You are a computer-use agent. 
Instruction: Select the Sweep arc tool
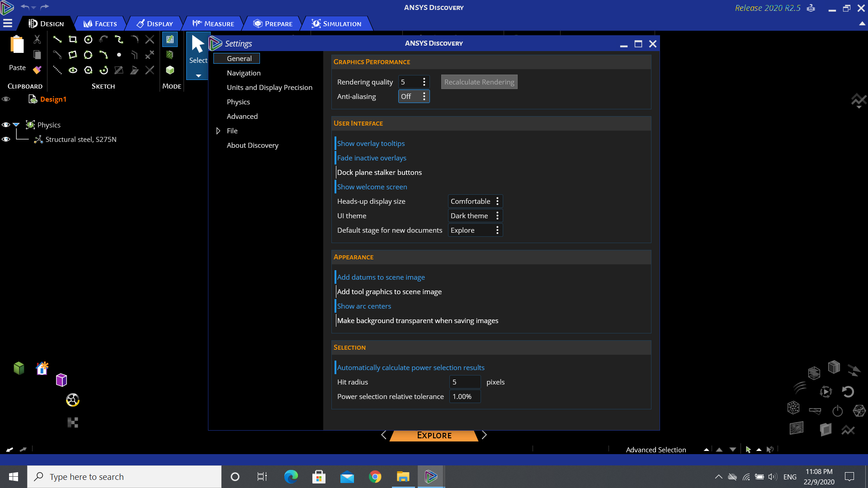coord(104,70)
